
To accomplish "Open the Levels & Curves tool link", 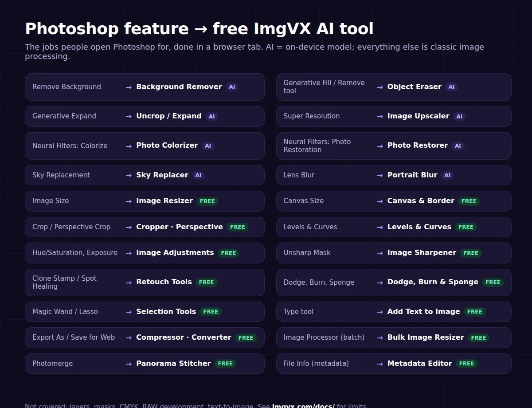I will click(x=419, y=227).
